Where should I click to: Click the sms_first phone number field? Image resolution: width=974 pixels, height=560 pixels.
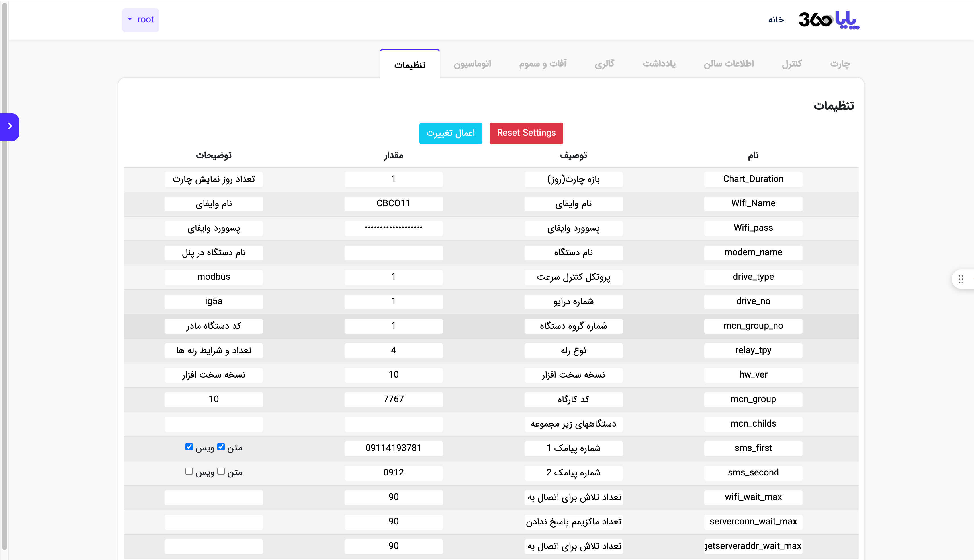click(x=393, y=448)
